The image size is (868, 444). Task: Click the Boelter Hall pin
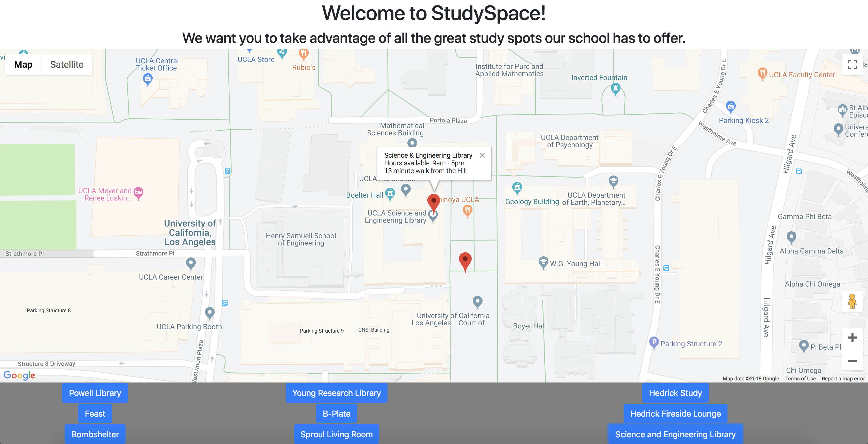[390, 194]
